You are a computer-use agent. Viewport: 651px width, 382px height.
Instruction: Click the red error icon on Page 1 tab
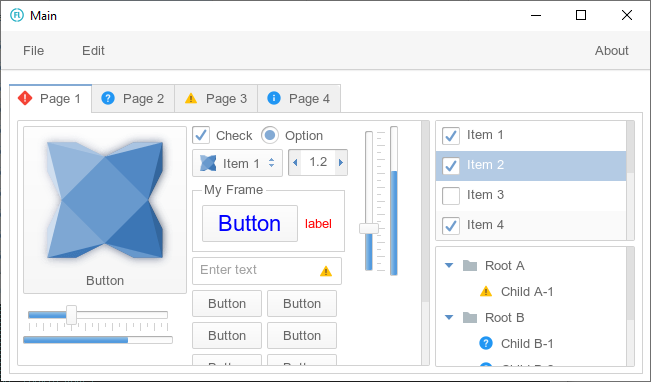click(25, 98)
